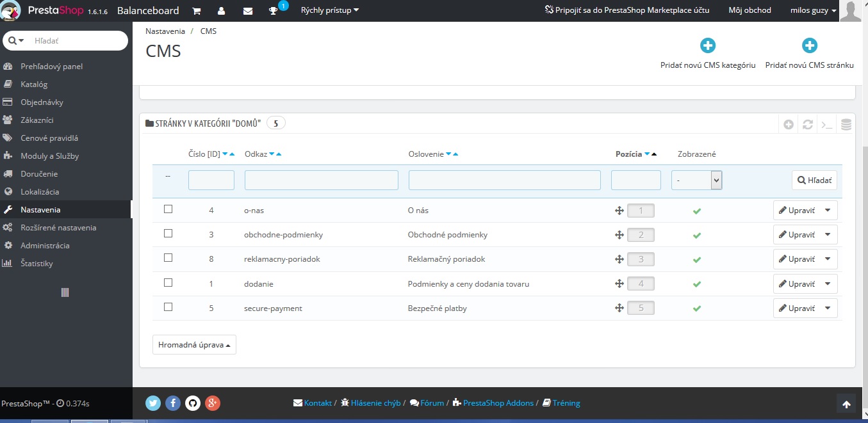Click the plus icon for new CMS page
This screenshot has width=868, height=423.
[x=810, y=45]
